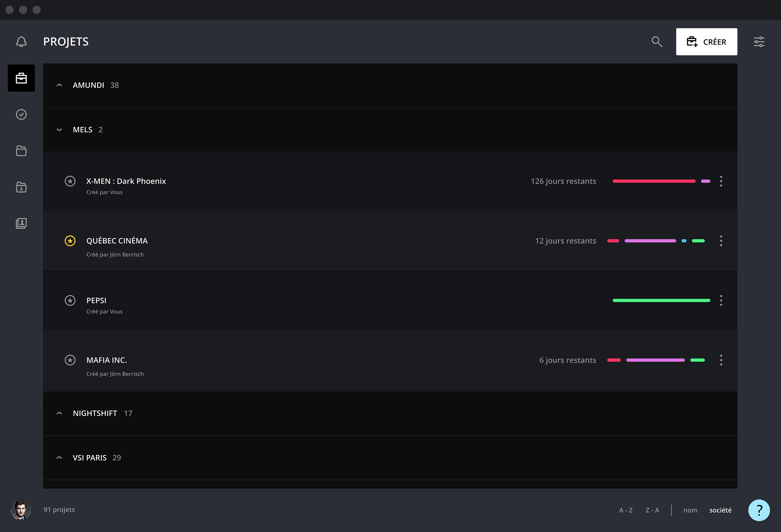Click X-MEN red progress bar
781x532 pixels.
654,181
